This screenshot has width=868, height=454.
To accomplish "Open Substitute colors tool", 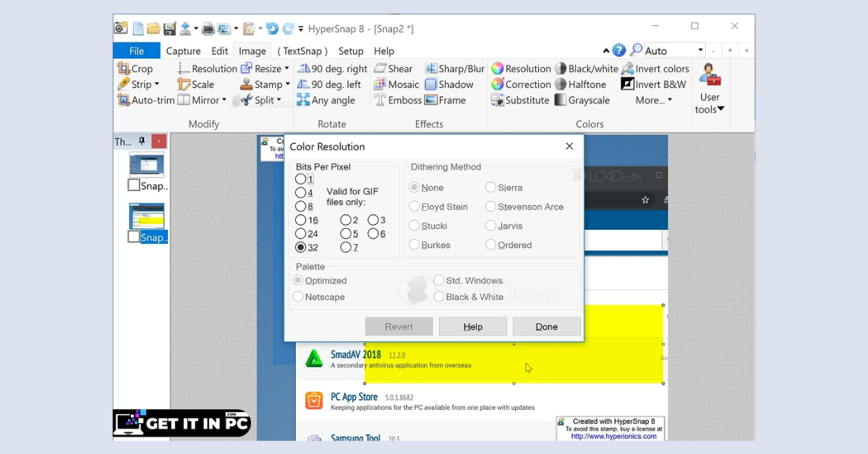I will pos(521,100).
